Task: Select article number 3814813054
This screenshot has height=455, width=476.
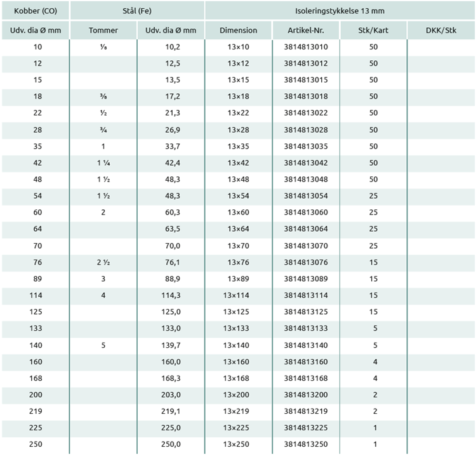Action: 306,196
